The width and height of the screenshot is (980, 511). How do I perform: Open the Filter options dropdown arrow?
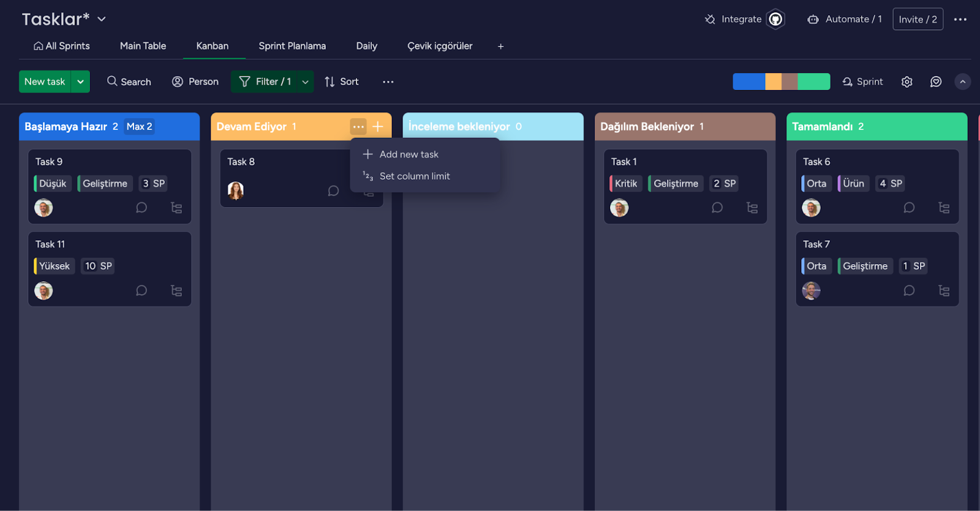(x=305, y=82)
